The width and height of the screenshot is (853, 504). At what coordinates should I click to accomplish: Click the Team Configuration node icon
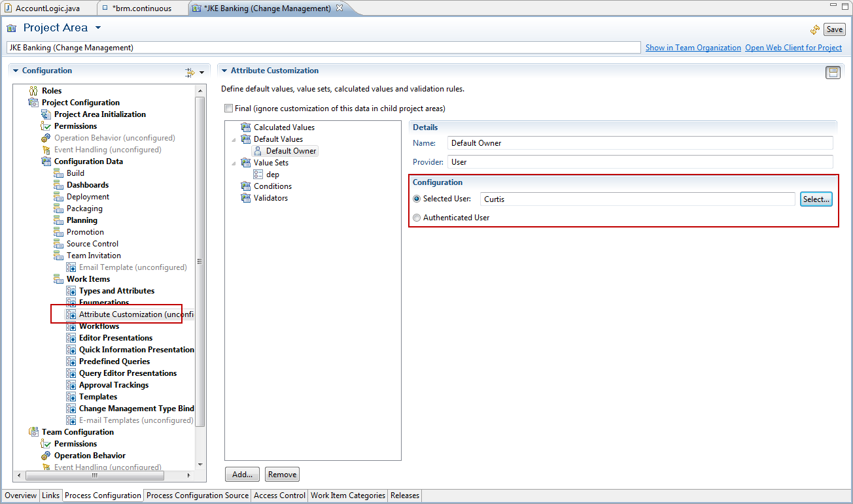click(x=33, y=432)
